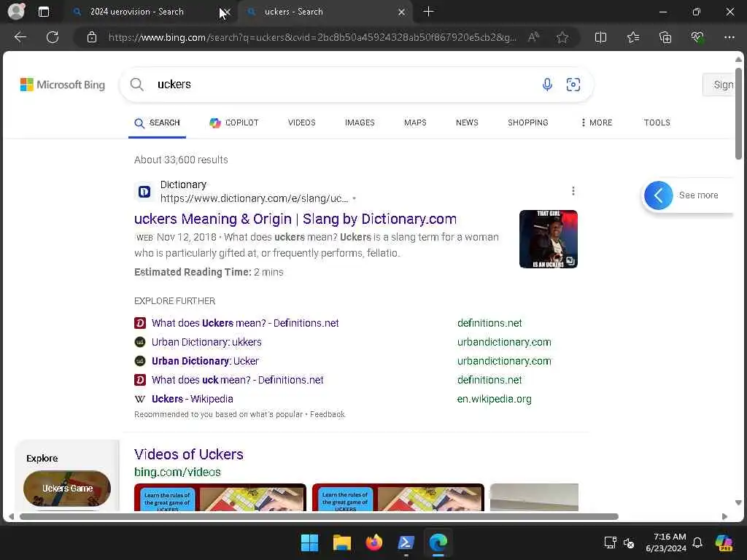Open Windows Start menu
The height and width of the screenshot is (560, 747).
(309, 542)
